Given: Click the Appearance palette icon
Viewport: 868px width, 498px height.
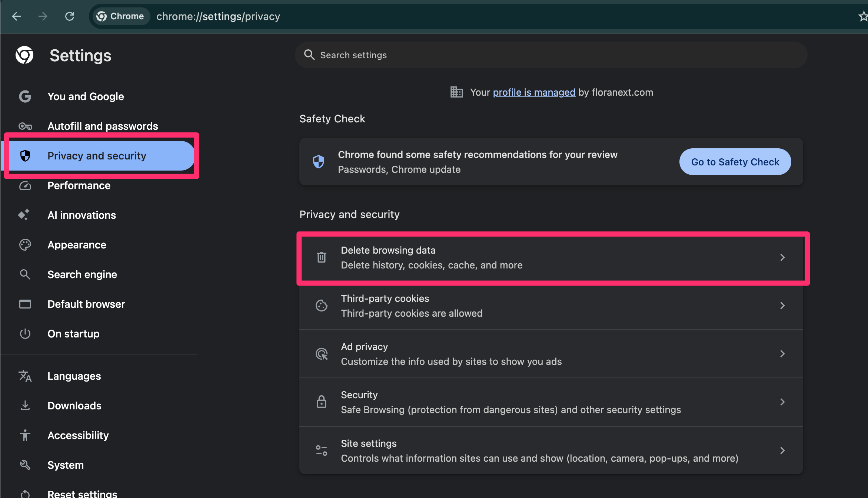Looking at the screenshot, I should tap(25, 245).
